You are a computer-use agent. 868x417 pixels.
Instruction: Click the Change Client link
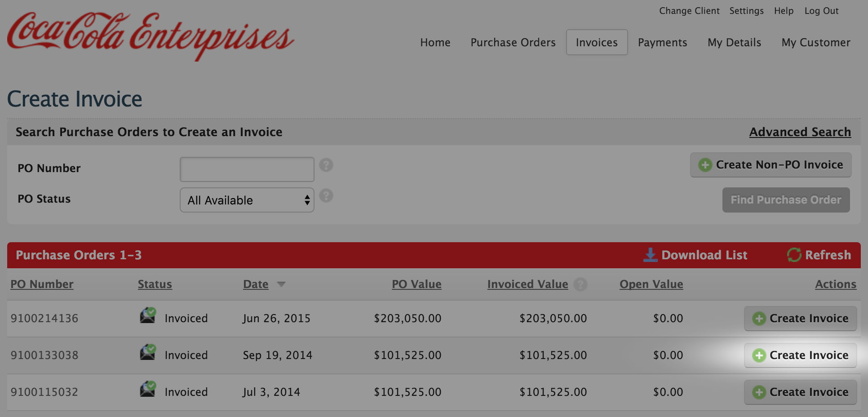pos(689,11)
